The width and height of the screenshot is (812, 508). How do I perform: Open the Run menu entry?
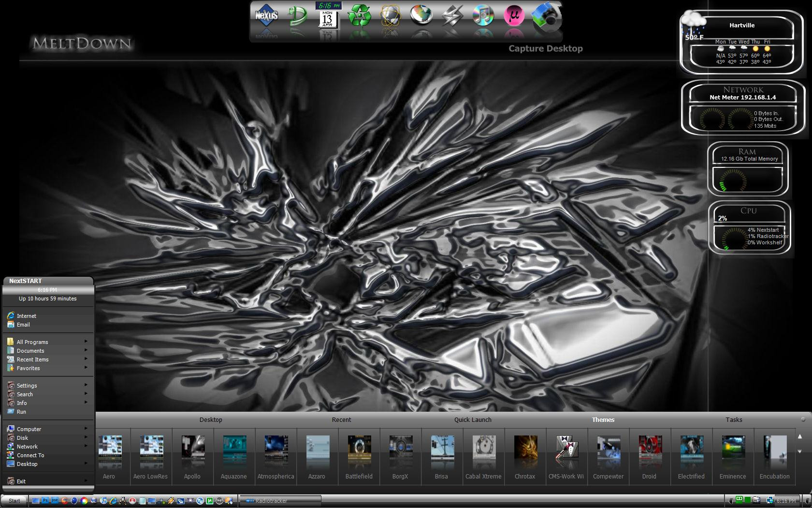click(x=21, y=412)
